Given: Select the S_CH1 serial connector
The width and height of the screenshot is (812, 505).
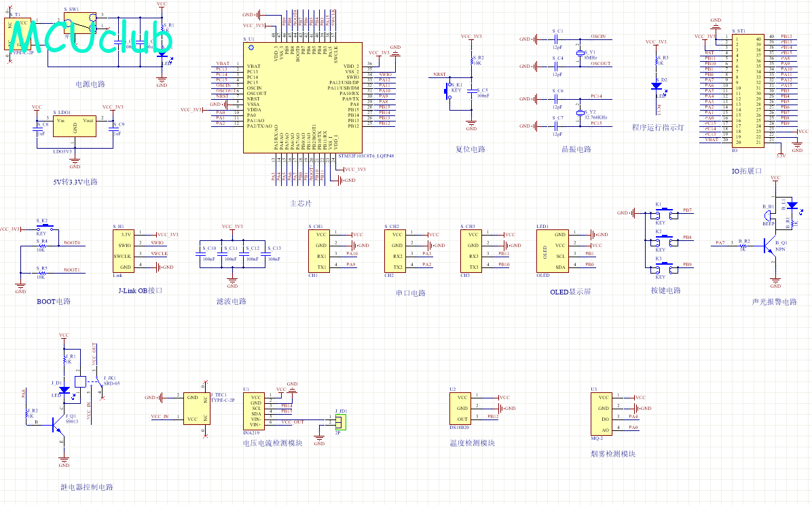Looking at the screenshot, I should tap(319, 251).
